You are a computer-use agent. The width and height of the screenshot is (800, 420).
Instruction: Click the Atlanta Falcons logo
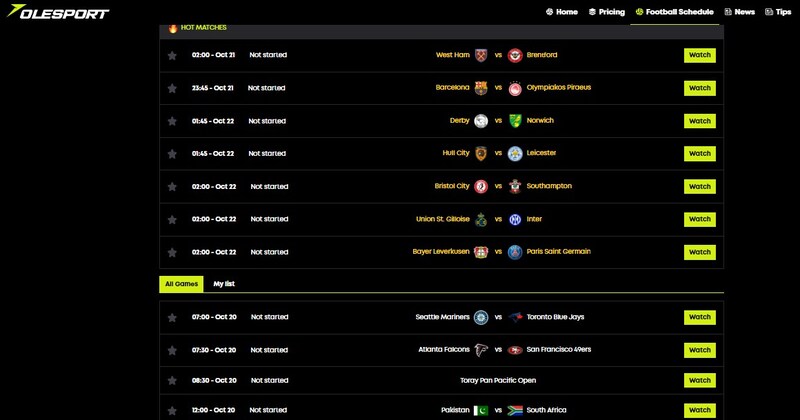481,350
